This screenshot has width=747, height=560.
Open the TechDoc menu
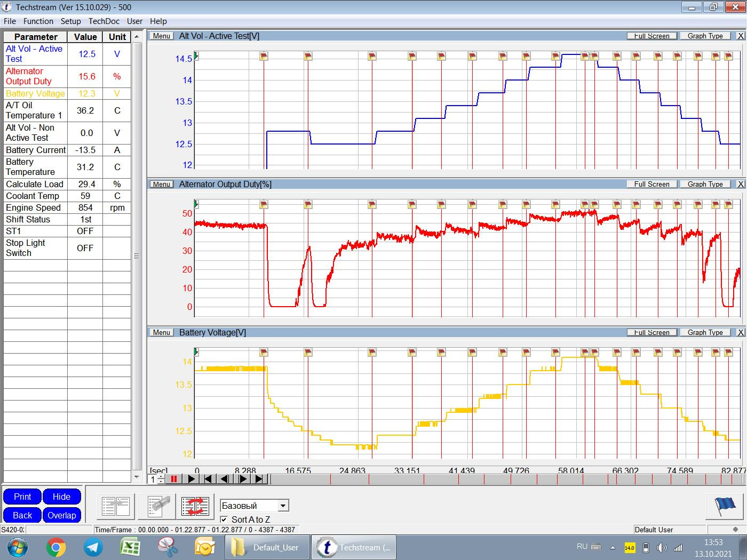[x=104, y=21]
